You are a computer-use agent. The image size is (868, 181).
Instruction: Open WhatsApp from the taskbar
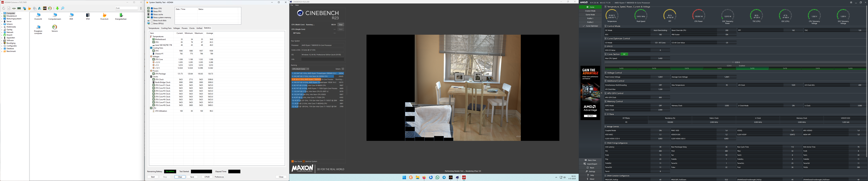pyautogui.click(x=437, y=177)
